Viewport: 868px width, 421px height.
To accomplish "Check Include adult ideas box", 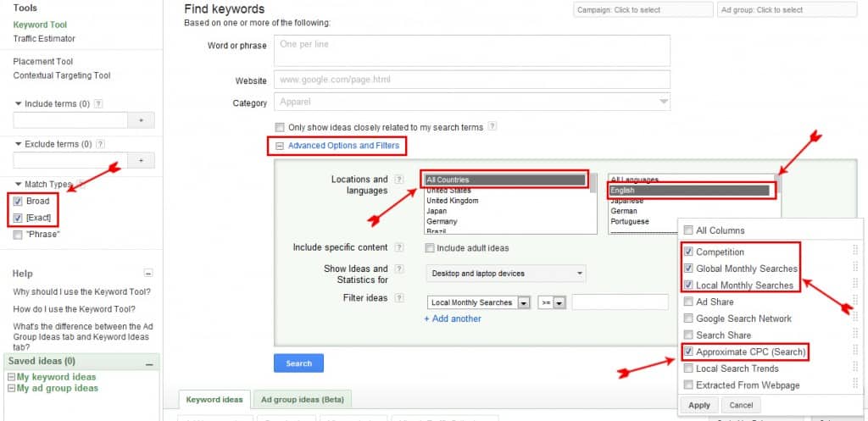I will (430, 248).
